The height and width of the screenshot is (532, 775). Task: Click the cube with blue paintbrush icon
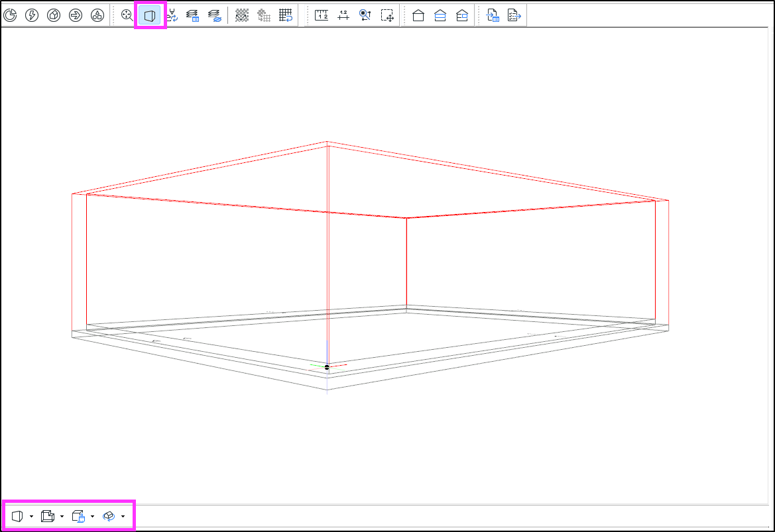[x=78, y=516]
